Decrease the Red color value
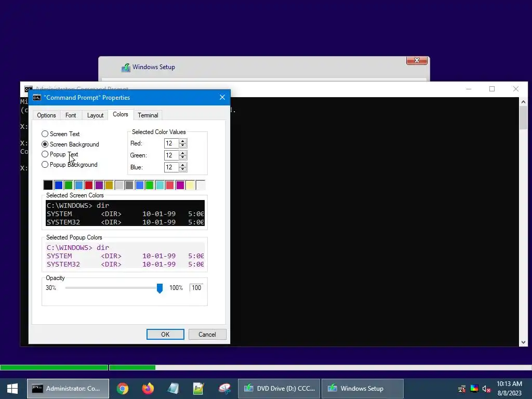The height and width of the screenshot is (399, 532). (183, 145)
